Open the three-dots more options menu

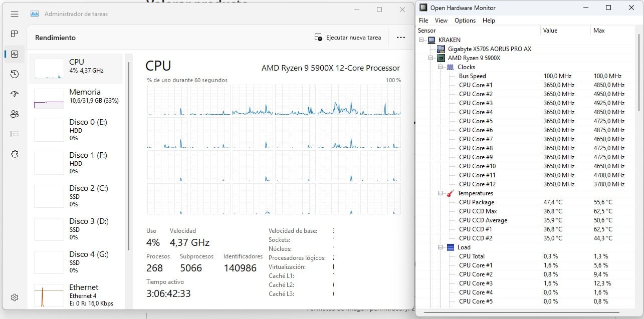point(400,38)
